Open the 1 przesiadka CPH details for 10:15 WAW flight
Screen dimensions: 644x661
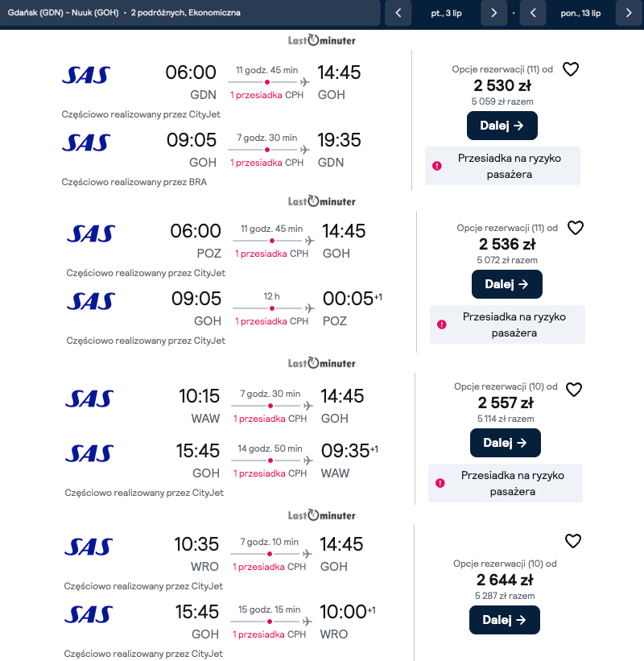point(270,419)
